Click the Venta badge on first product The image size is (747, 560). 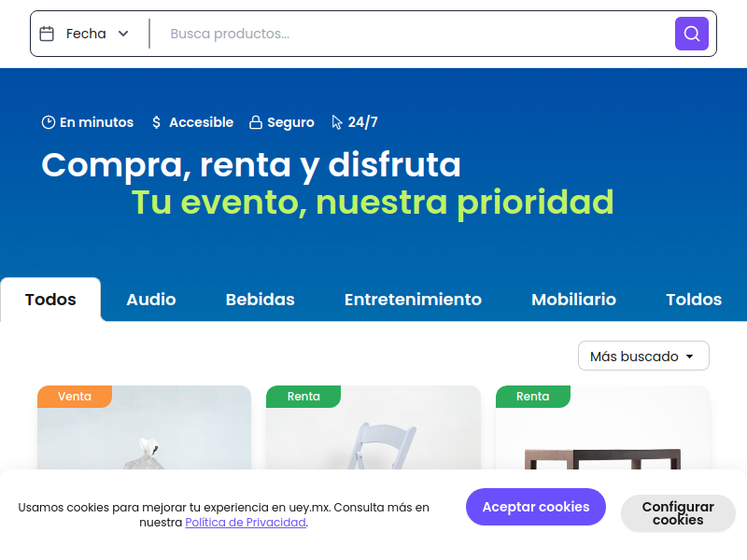pos(75,396)
